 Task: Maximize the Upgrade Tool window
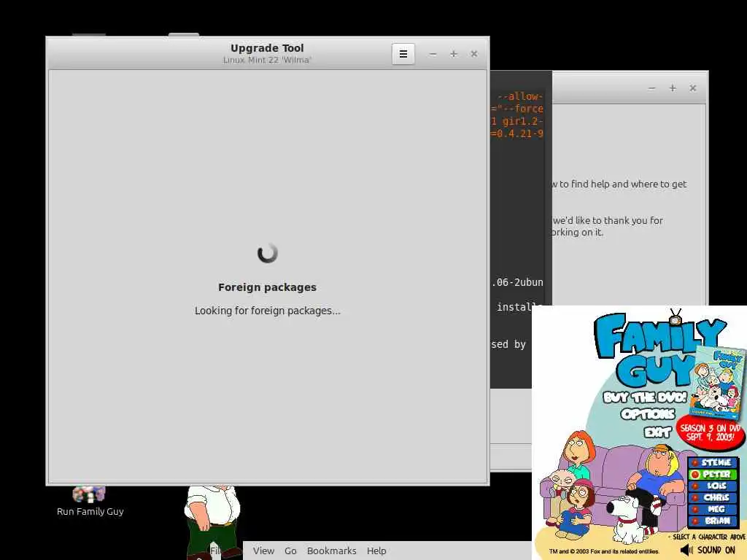[x=454, y=54]
